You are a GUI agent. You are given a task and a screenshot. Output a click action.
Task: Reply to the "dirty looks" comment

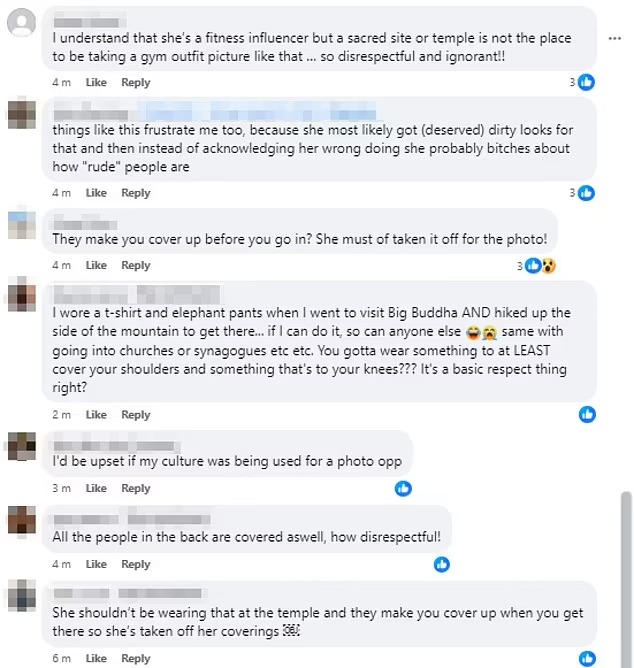pyautogui.click(x=136, y=193)
